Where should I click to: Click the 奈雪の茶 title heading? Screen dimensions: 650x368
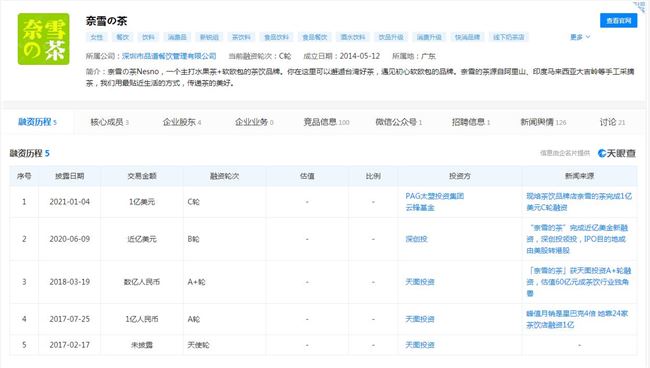point(107,21)
